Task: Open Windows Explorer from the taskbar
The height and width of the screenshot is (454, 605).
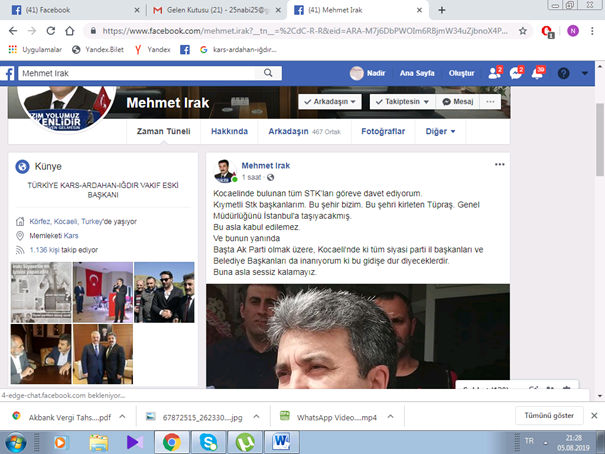Action: pos(99,442)
